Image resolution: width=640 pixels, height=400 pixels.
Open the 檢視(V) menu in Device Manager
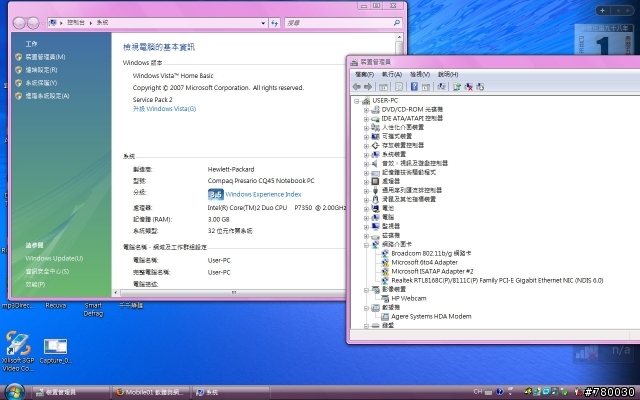[420, 74]
